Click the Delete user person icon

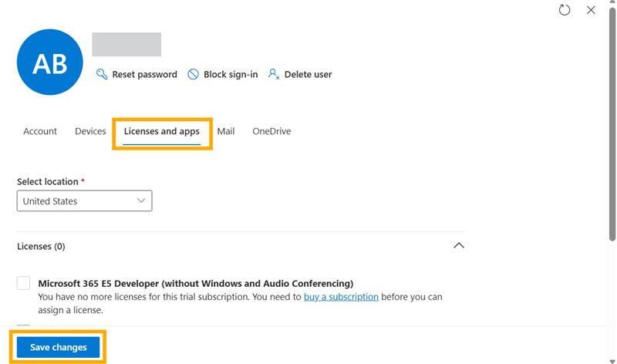click(273, 74)
